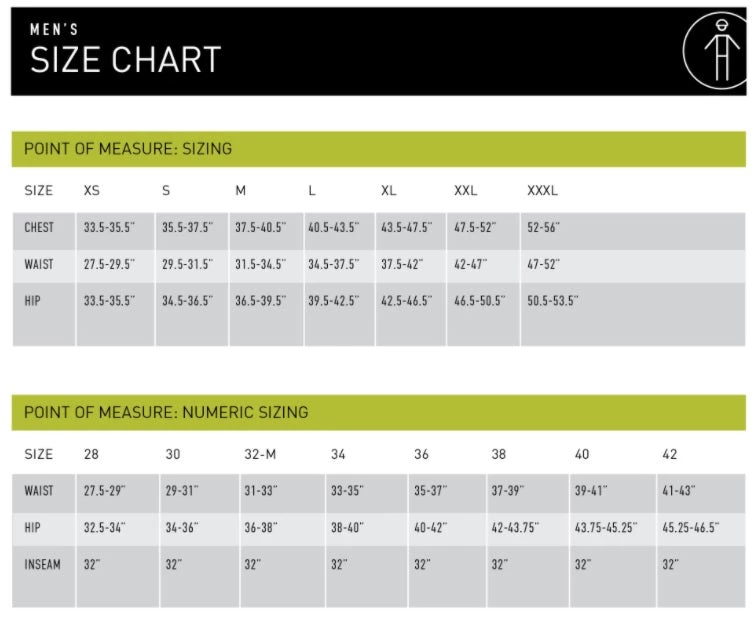Select the XXXL hip value 50.5-53.5

[x=553, y=300]
